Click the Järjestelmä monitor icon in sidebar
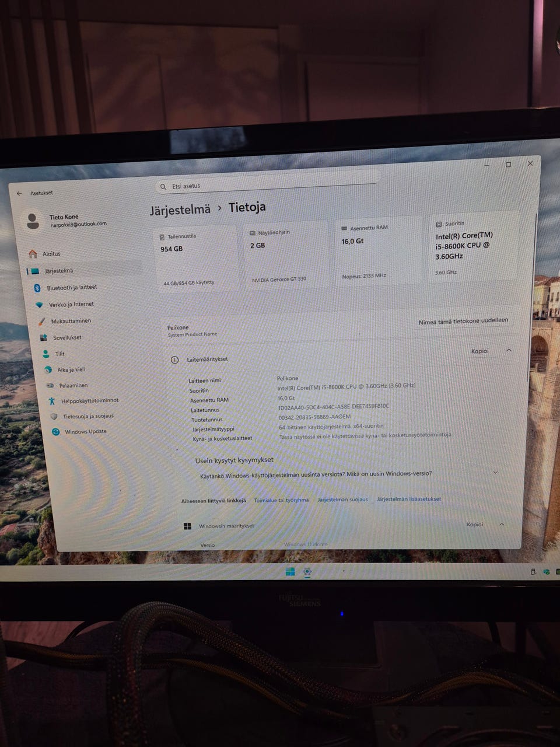The image size is (560, 747). click(x=35, y=271)
